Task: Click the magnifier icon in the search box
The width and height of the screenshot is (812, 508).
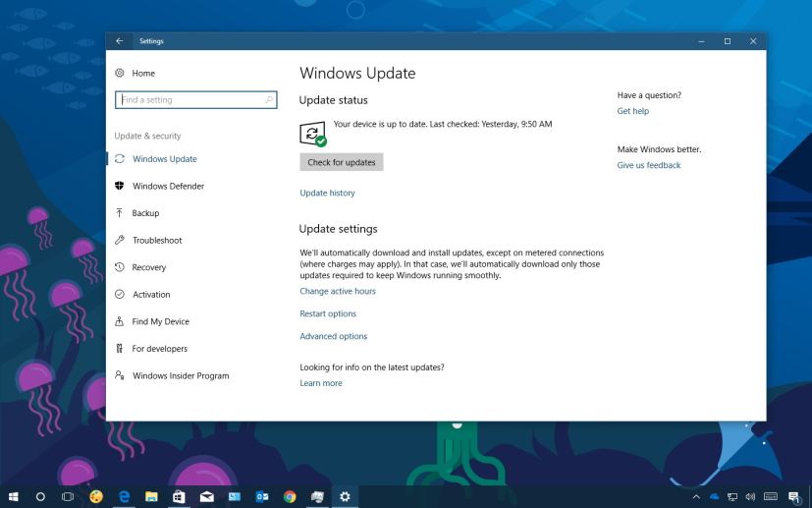Action: [x=269, y=99]
